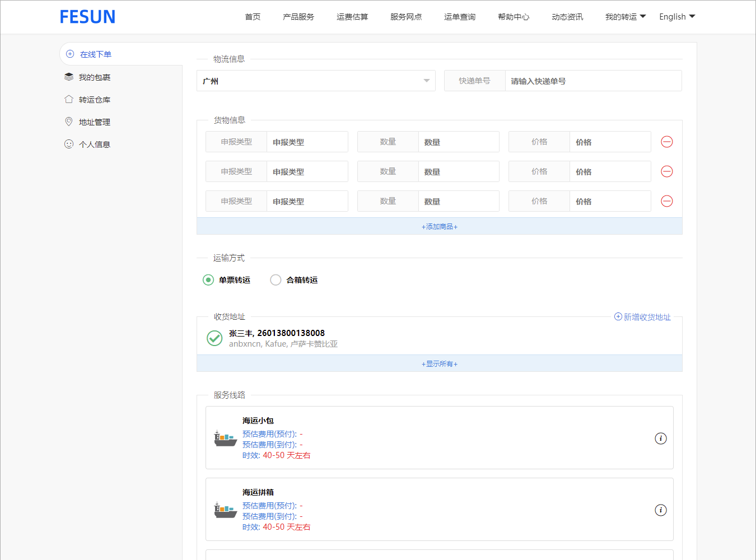Focus third row 价格 input field
Image resolution: width=756 pixels, height=560 pixels.
610,201
